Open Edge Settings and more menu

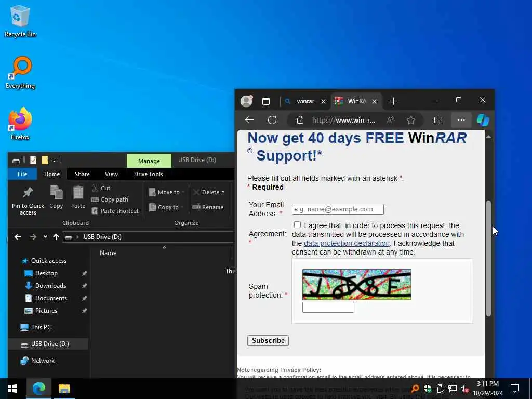coord(461,120)
